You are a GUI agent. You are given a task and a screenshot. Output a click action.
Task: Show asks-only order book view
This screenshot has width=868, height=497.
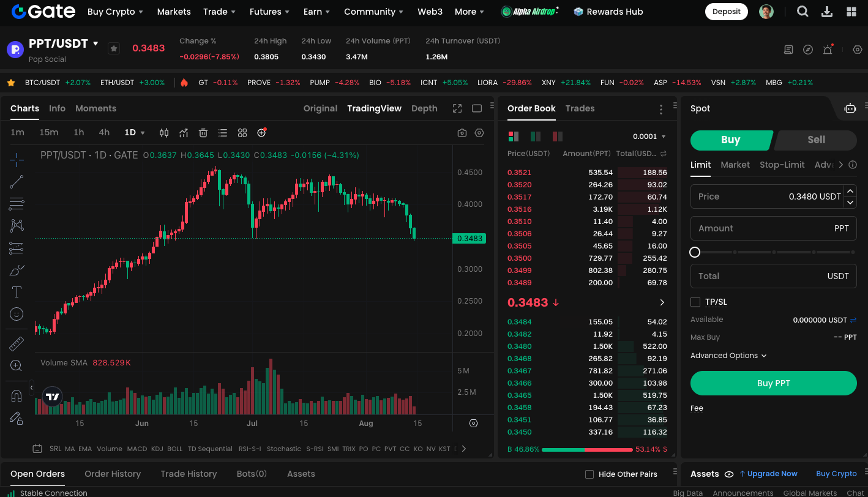tap(558, 136)
